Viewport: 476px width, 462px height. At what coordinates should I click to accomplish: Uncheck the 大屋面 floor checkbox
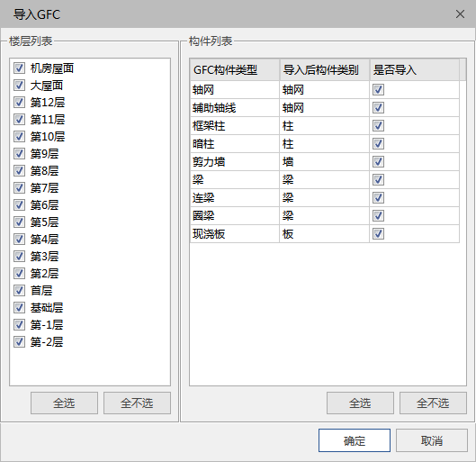click(x=19, y=86)
